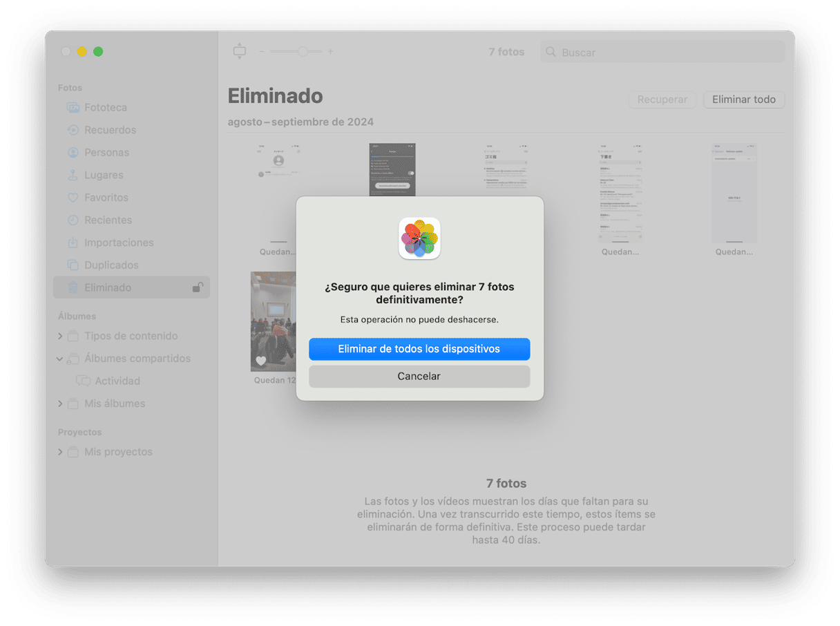Open Importaciones in the sidebar
This screenshot has width=840, height=626.
[131, 243]
